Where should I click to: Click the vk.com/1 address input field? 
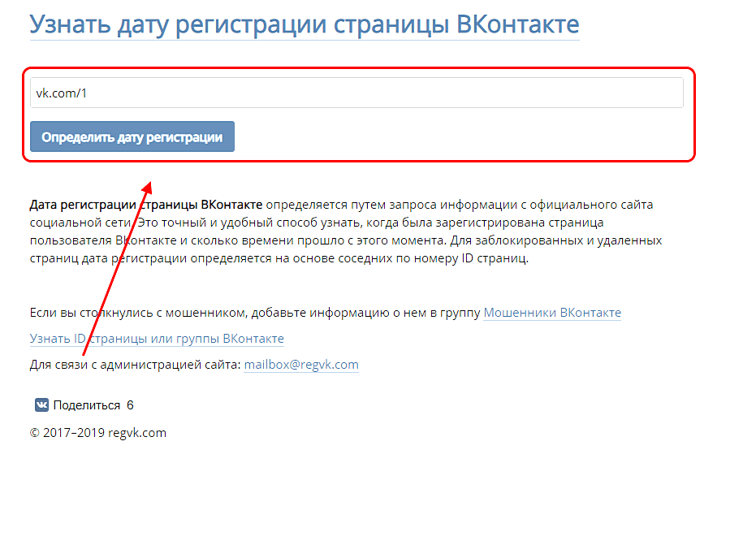click(x=356, y=93)
